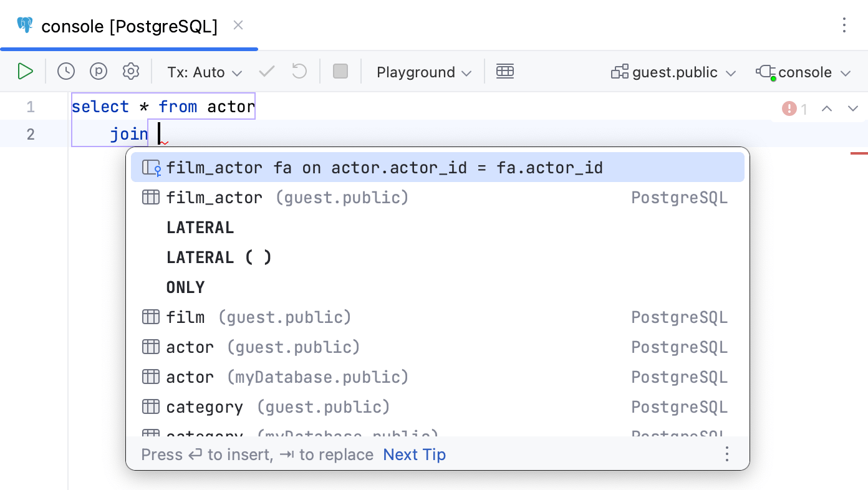Select the console [PostgreSQL] tab

[129, 26]
